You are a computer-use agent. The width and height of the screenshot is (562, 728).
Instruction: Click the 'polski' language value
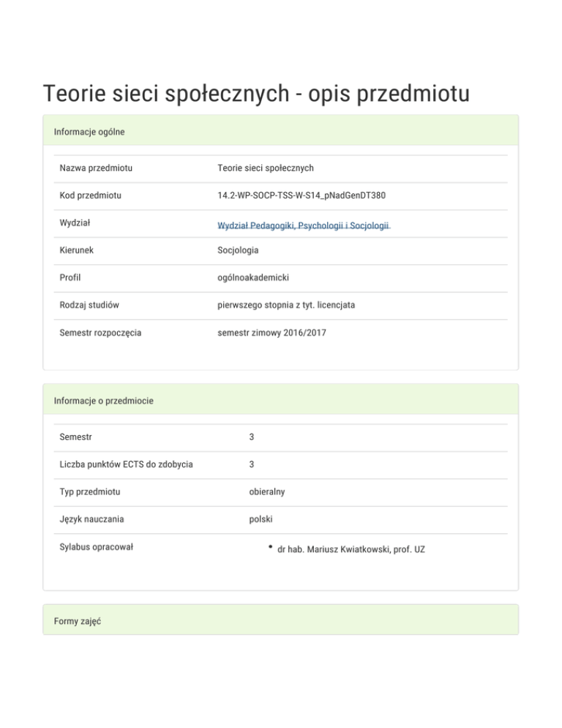pyautogui.click(x=261, y=519)
